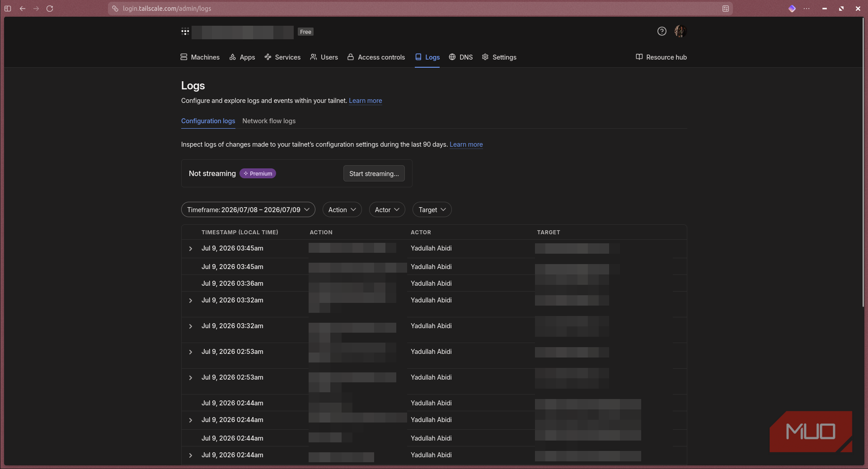Follow Learn more link under Logs heading
The image size is (868, 469).
point(365,101)
